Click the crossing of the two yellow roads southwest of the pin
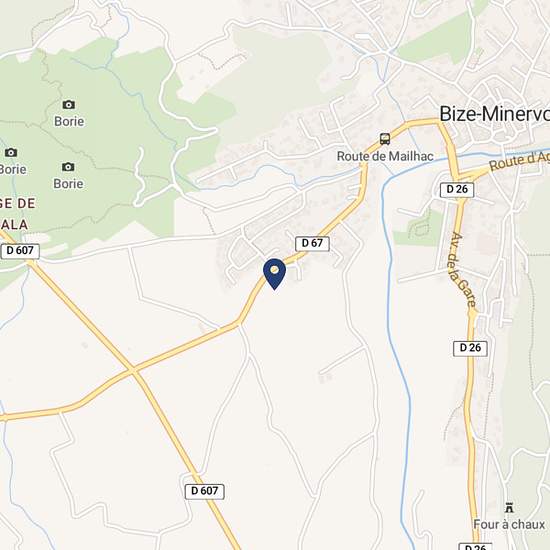 (133, 370)
